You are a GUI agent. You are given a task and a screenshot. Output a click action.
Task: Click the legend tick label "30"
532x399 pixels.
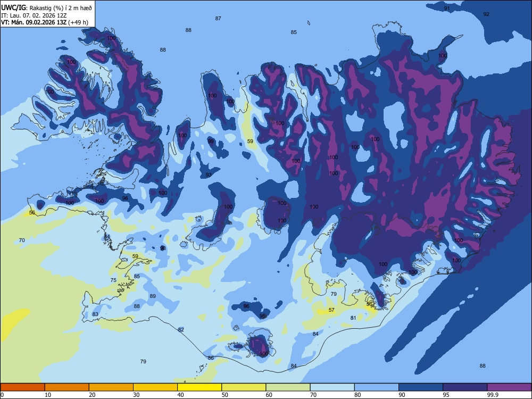click(136, 395)
